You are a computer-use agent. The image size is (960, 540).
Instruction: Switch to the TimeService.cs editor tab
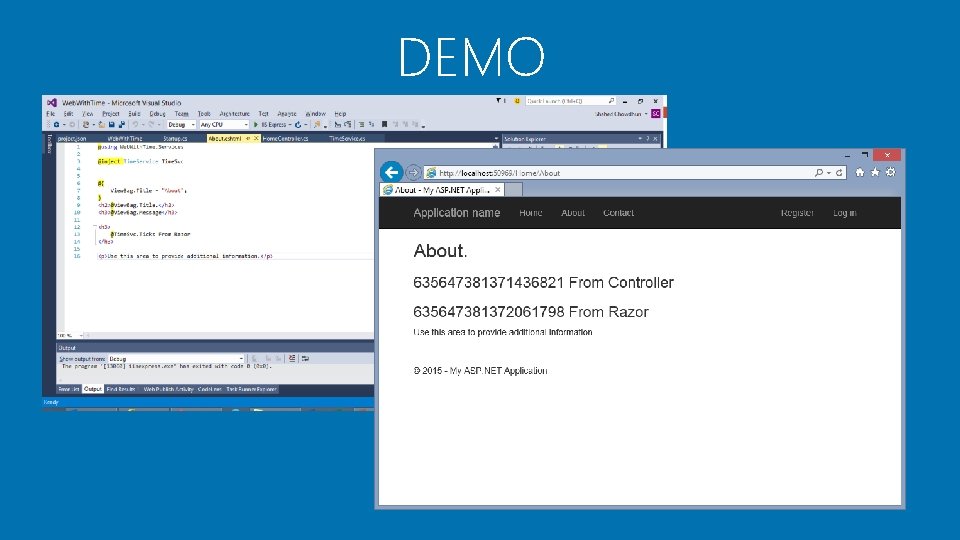click(347, 139)
